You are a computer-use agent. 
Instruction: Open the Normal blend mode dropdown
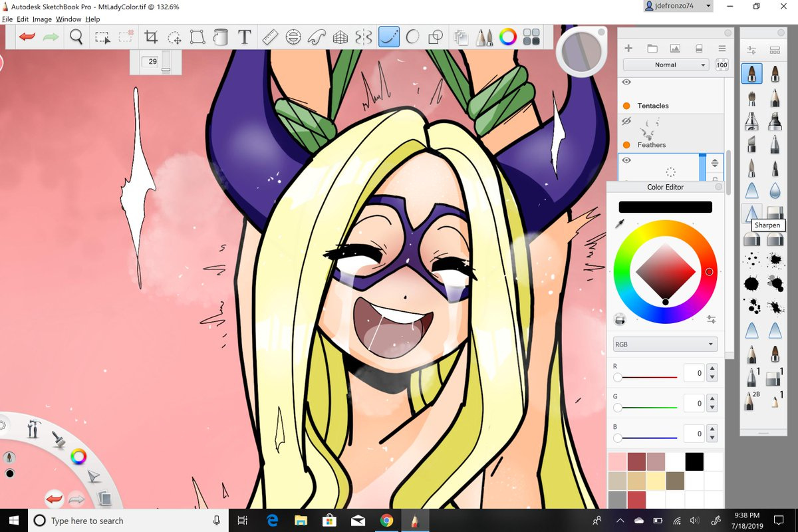(666, 65)
